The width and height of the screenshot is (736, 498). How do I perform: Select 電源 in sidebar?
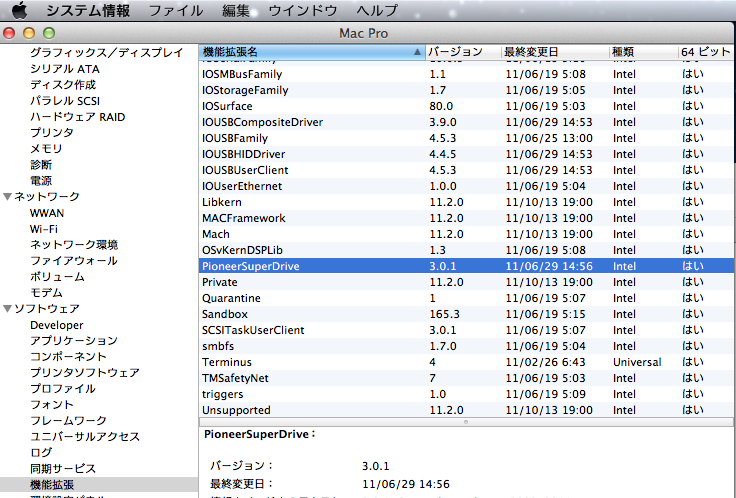pos(41,181)
